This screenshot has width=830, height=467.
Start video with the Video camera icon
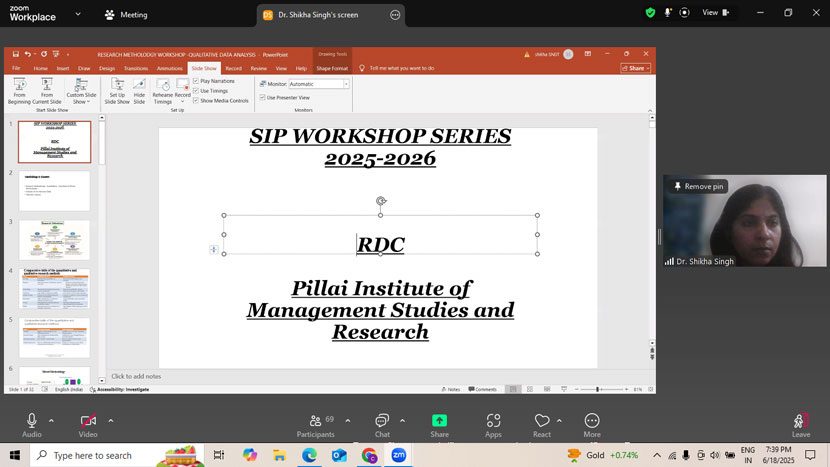[88, 421]
